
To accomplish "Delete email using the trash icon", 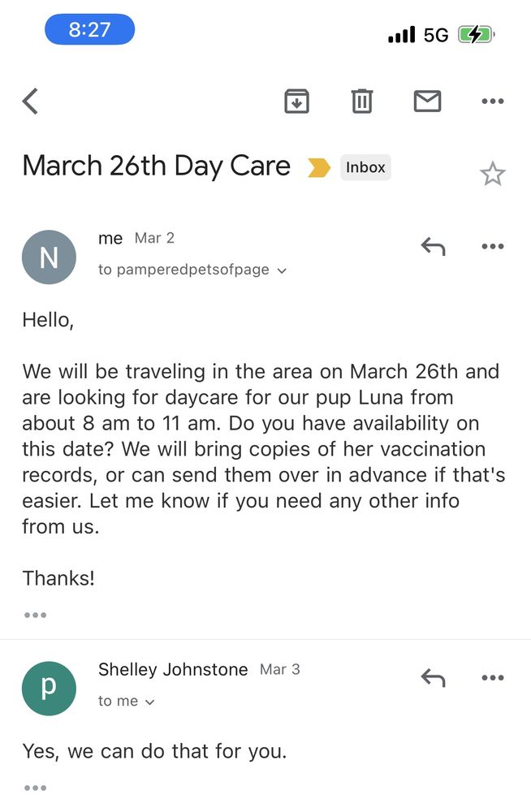I will click(x=361, y=101).
